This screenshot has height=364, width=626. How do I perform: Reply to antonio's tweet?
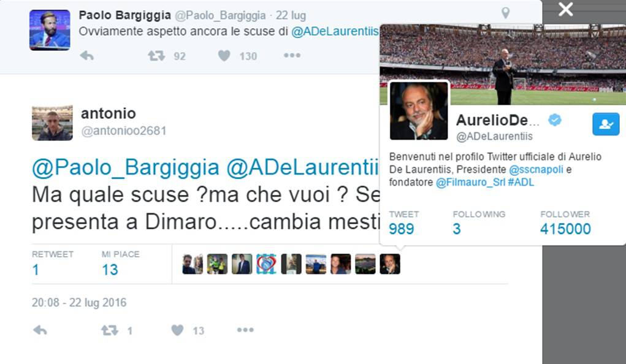pyautogui.click(x=40, y=330)
